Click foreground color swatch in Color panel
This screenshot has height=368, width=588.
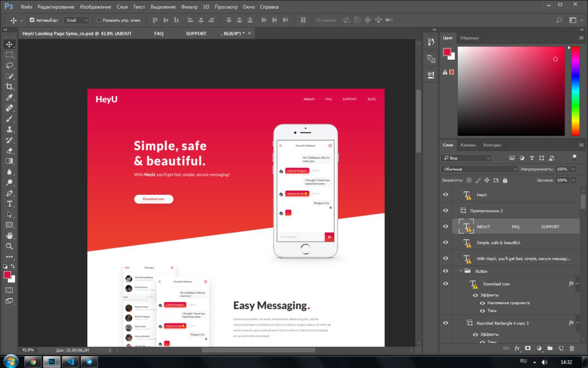pos(447,52)
